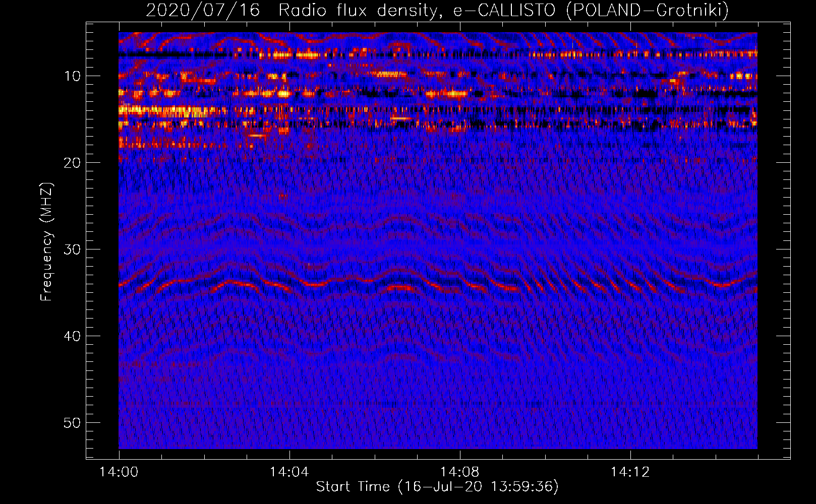Click the 'Start Time (16-Jul-20 13:59:36)' label
Image resolution: width=816 pixels, height=504 pixels.
(437, 487)
